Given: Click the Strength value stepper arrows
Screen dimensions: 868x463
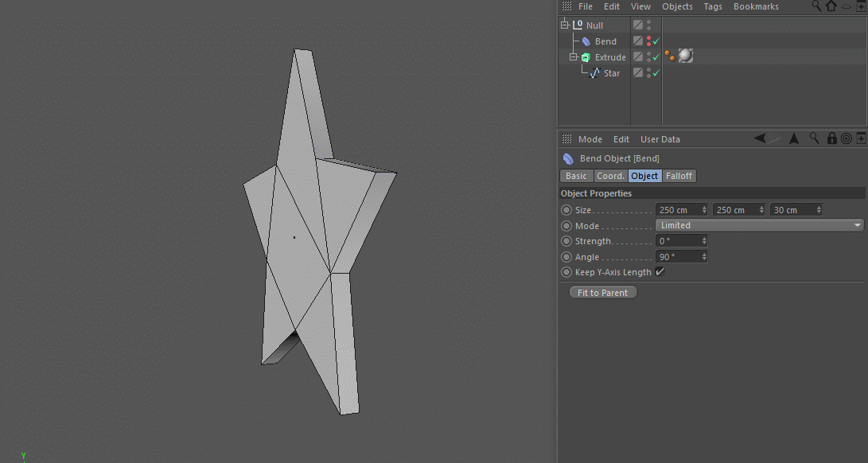Looking at the screenshot, I should pos(704,241).
